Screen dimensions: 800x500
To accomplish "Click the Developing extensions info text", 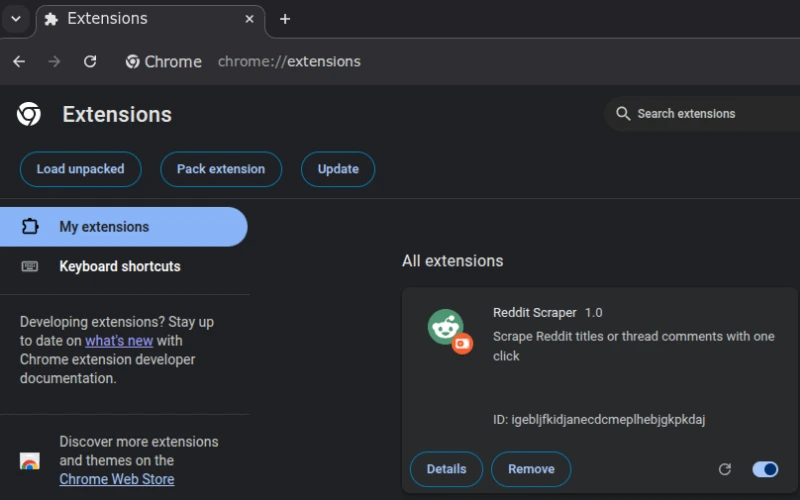I will 117,350.
